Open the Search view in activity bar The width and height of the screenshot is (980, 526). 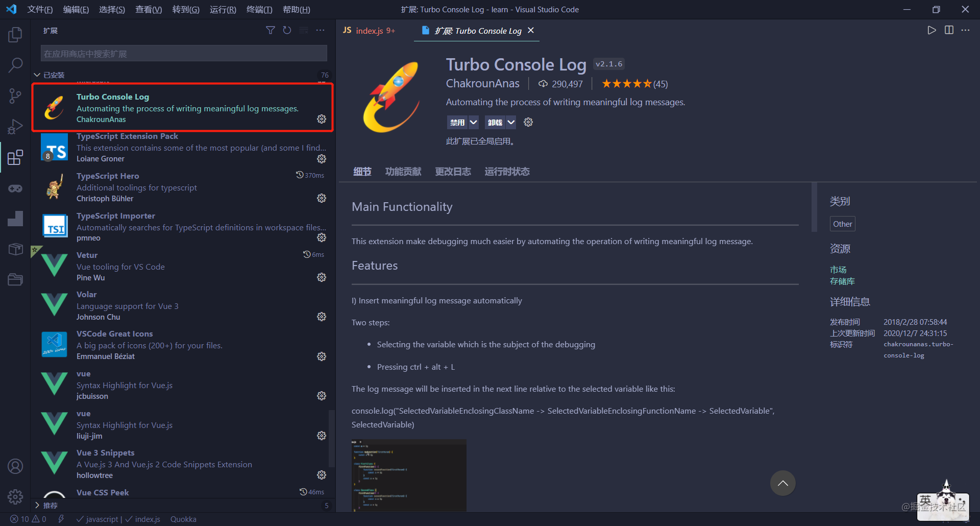(15, 65)
